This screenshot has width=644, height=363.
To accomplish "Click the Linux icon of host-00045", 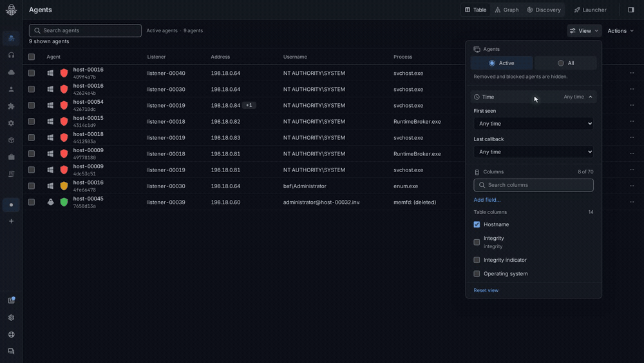I will 50,202.
